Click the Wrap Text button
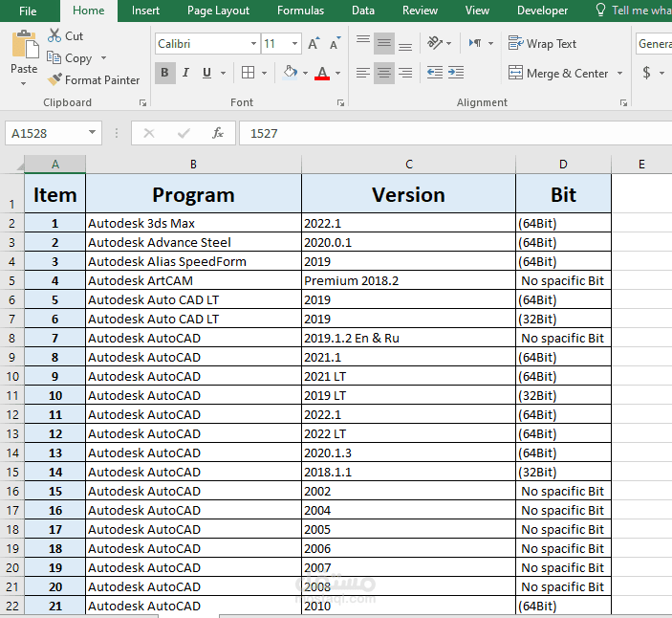Image resolution: width=672 pixels, height=618 pixels. tap(542, 43)
